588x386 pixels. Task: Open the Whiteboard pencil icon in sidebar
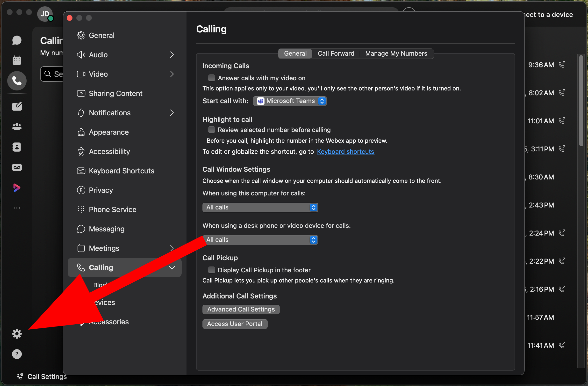[x=17, y=106]
